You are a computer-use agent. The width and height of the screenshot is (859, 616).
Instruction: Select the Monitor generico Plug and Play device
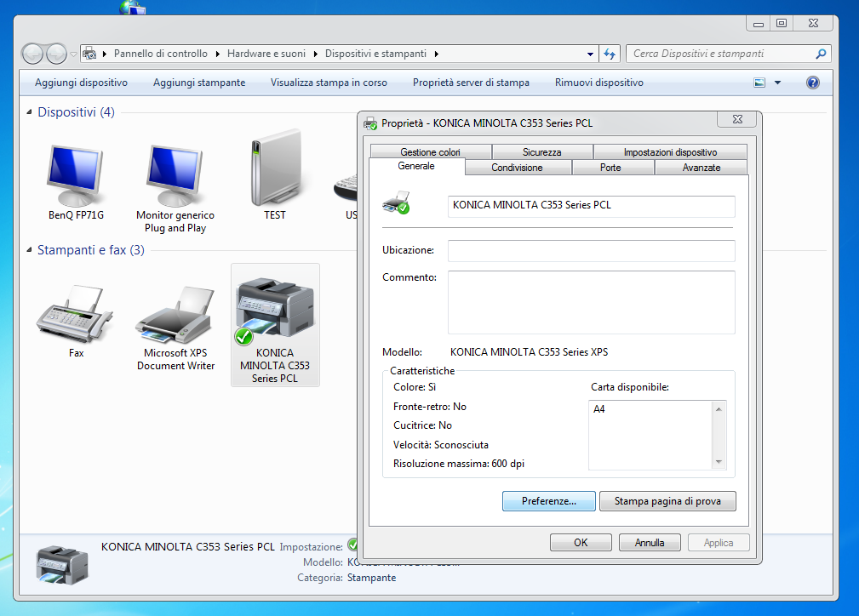(175, 176)
